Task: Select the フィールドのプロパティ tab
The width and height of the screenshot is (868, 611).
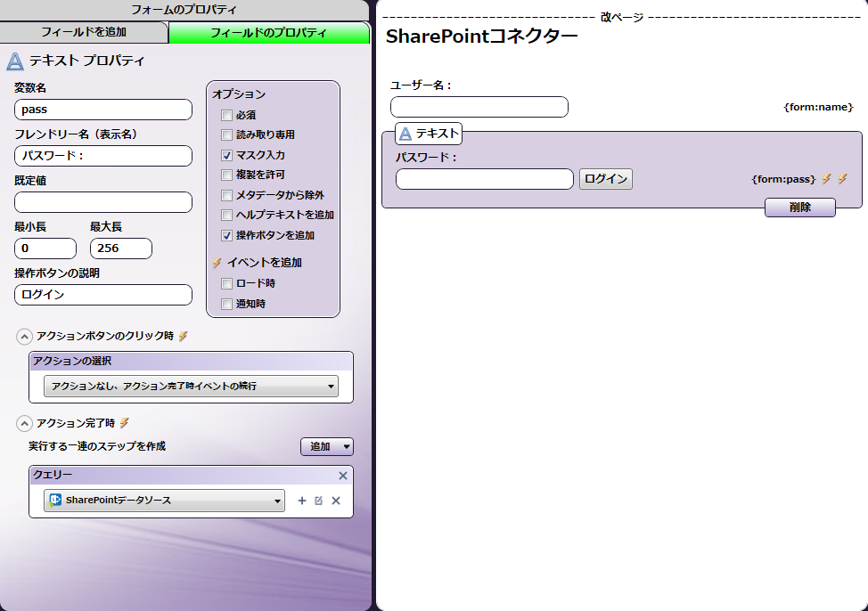Action: [268, 33]
